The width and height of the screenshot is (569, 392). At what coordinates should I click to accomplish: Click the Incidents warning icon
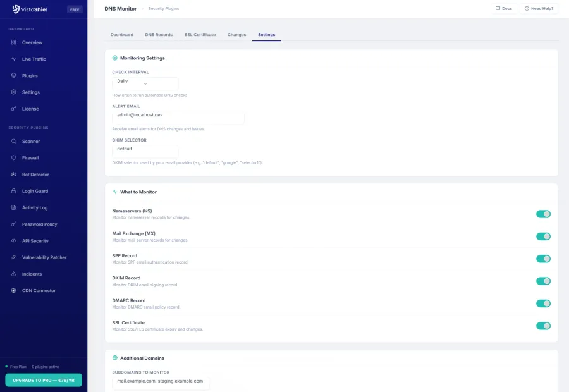(x=14, y=274)
